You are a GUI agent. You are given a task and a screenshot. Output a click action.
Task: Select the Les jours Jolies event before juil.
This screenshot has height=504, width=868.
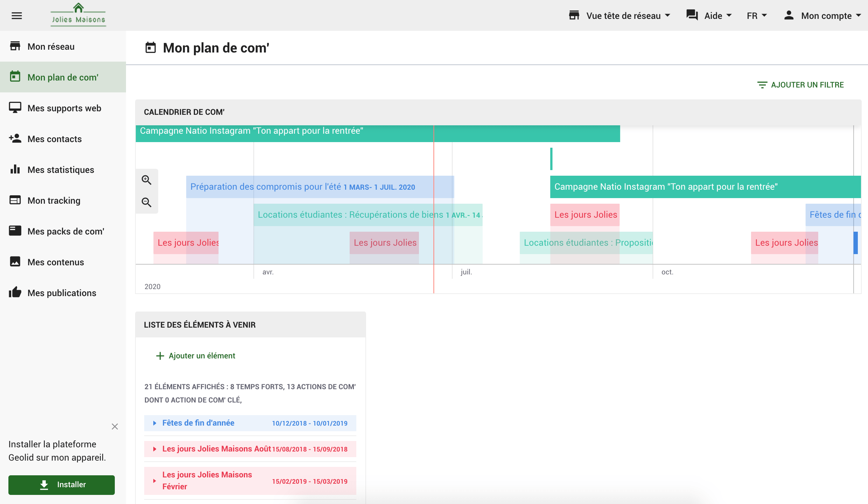point(384,243)
